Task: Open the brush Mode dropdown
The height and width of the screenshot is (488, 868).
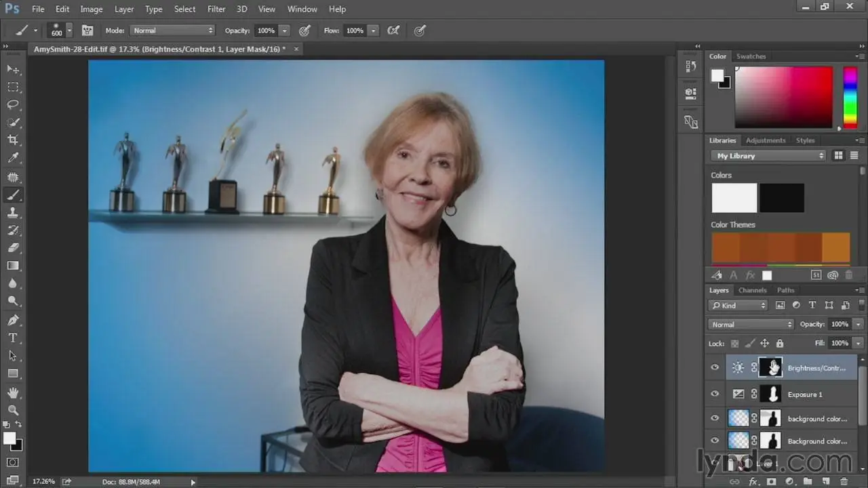Action: tap(173, 30)
